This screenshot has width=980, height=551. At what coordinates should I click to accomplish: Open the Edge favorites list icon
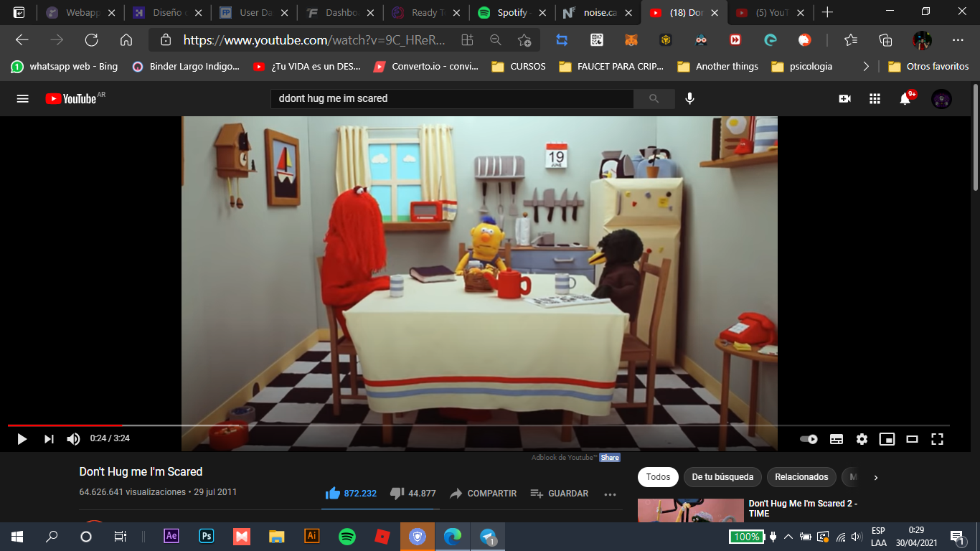[851, 40]
